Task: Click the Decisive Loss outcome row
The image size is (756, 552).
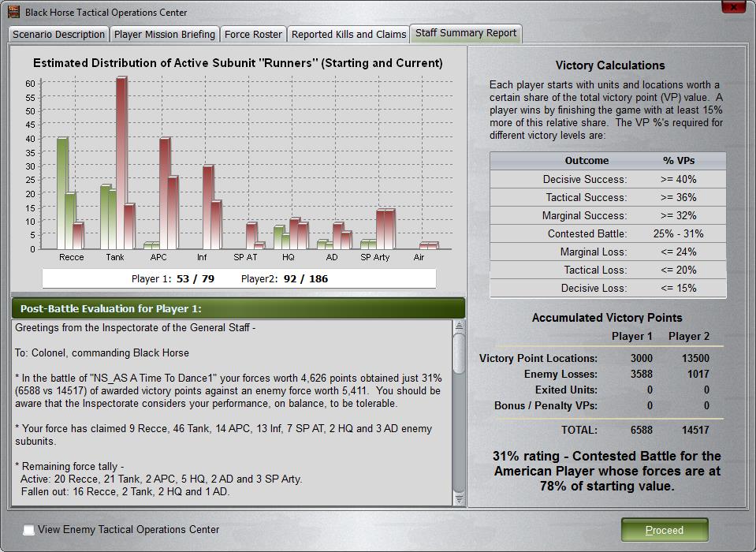Action: [x=608, y=289]
